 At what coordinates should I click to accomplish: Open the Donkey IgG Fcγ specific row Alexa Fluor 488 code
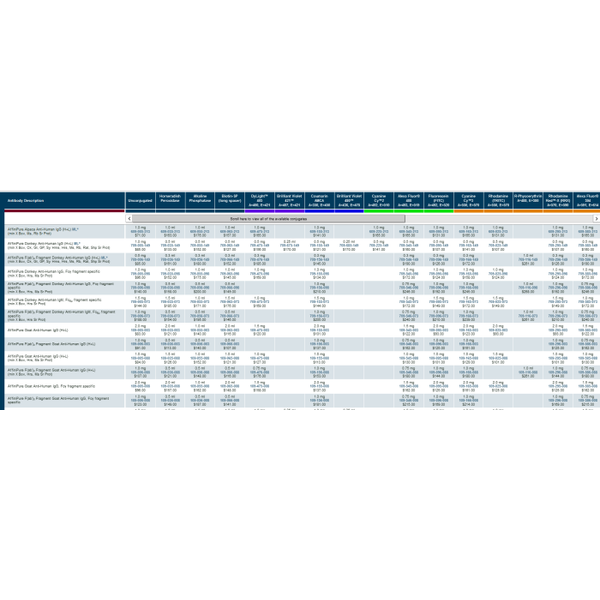point(409,274)
